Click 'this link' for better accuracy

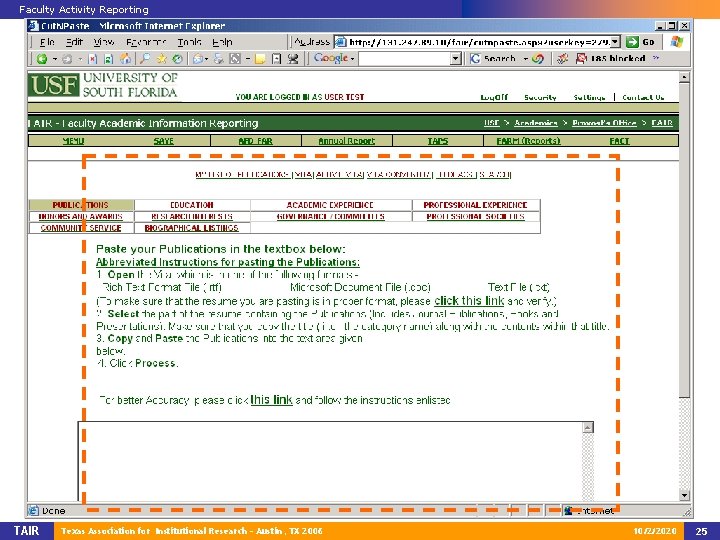271,399
